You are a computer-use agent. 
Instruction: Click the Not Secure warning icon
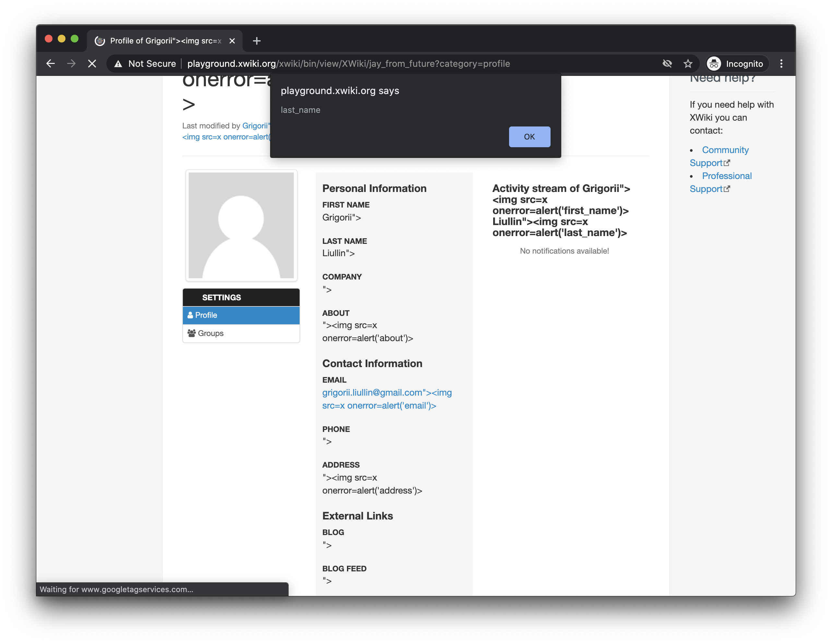coord(118,64)
